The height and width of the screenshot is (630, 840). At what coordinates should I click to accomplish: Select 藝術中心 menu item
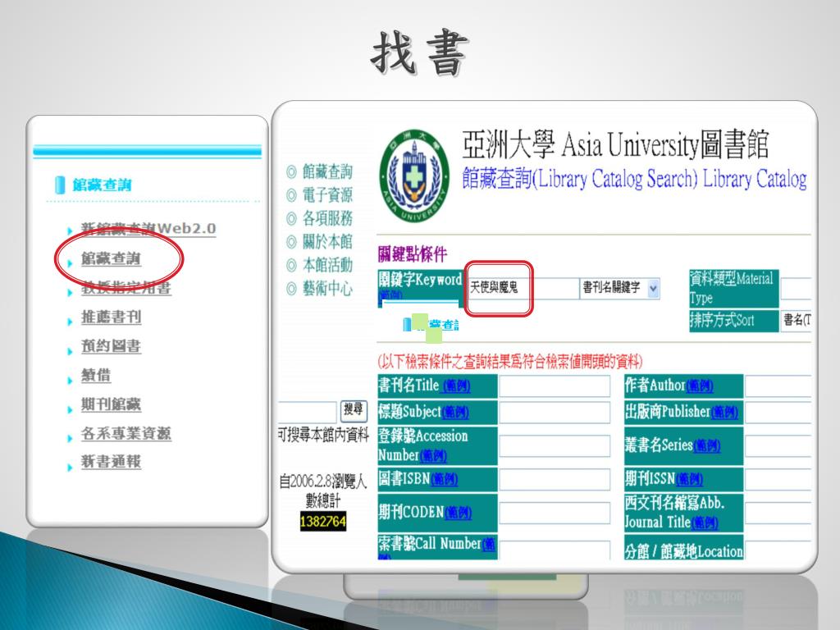tap(327, 288)
